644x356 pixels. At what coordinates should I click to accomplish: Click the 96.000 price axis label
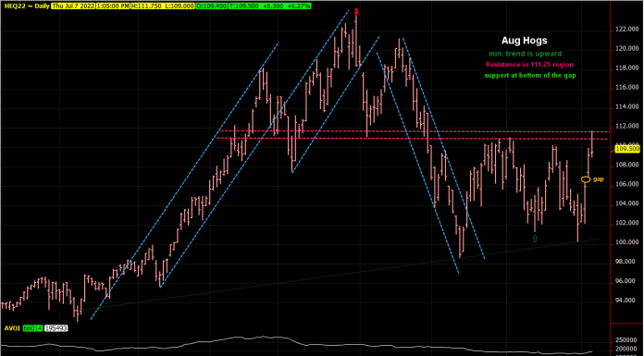pyautogui.click(x=625, y=282)
